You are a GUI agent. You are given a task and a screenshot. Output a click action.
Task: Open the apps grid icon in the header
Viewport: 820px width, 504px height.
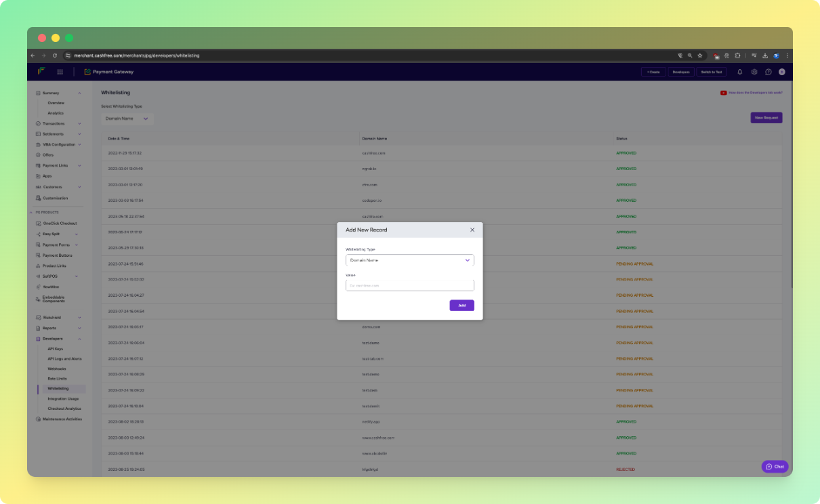pos(60,72)
